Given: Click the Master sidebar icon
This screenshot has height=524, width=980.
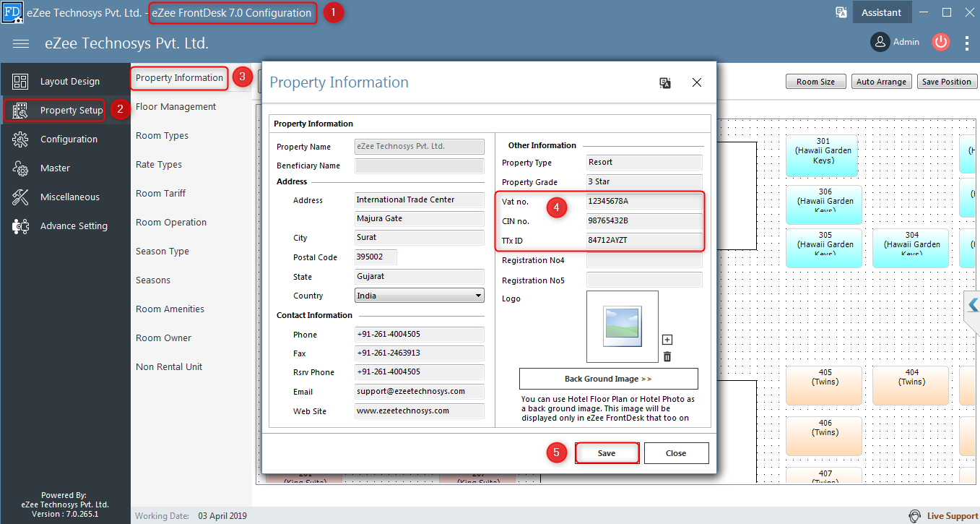Looking at the screenshot, I should (x=20, y=168).
